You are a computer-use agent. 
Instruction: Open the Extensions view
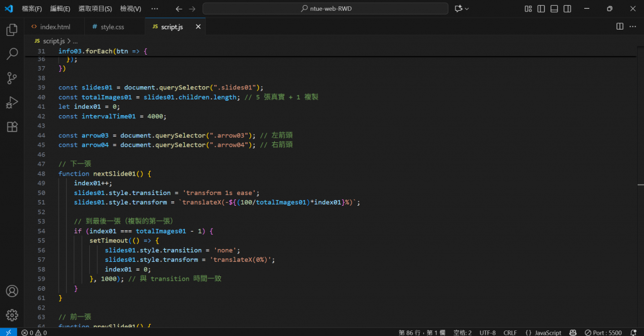(x=12, y=126)
